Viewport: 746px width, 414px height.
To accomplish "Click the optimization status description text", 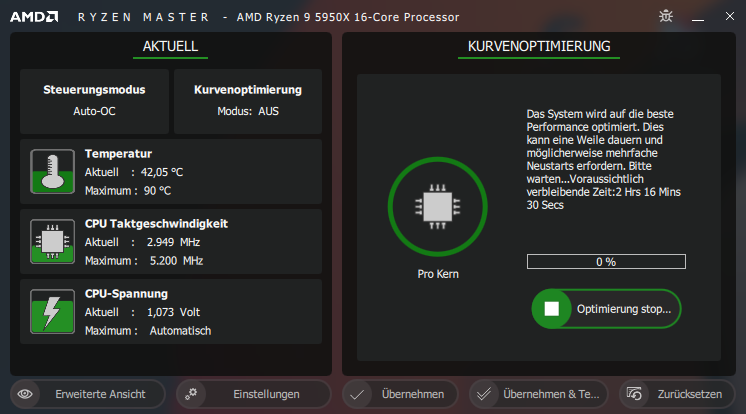I will pyautogui.click(x=603, y=159).
